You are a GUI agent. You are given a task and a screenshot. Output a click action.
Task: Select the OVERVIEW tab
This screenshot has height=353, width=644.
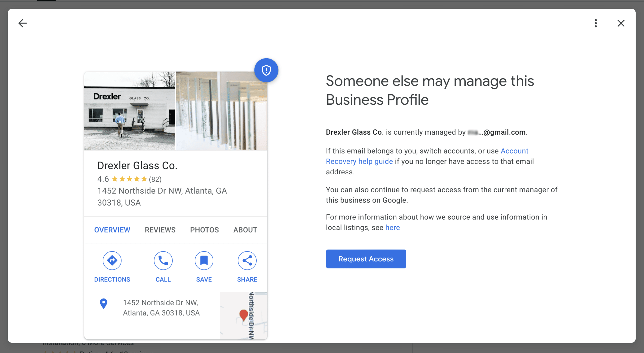(112, 229)
